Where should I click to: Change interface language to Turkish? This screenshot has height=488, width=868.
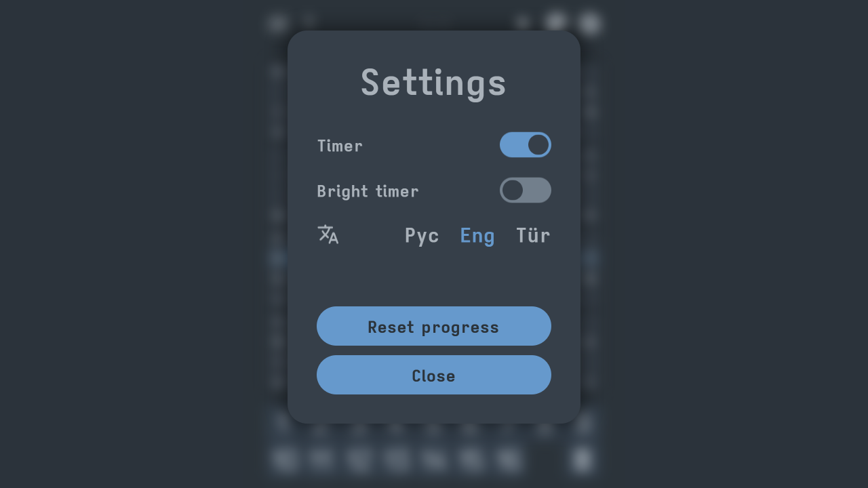pos(533,235)
